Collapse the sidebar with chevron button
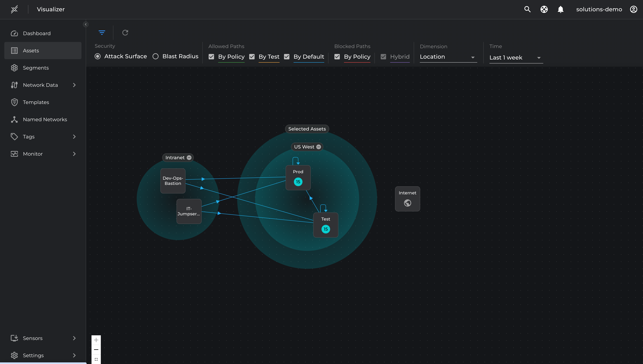Screen dimensions: 643x364 86,24
